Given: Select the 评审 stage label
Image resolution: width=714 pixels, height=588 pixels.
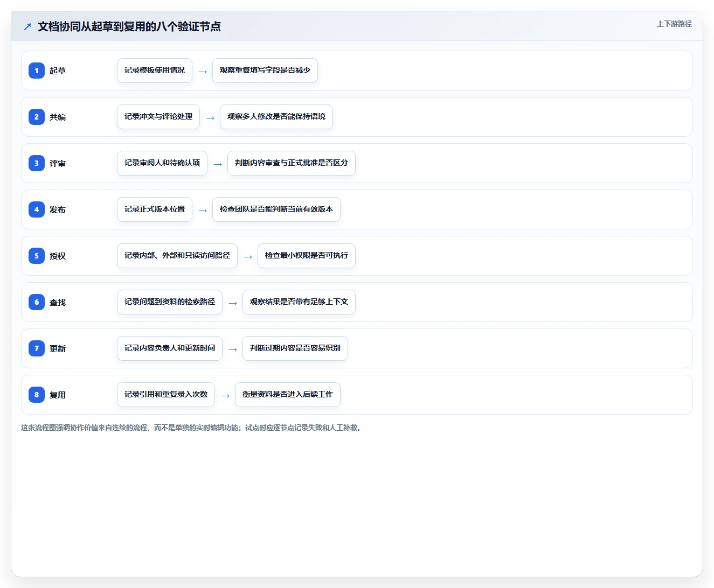Looking at the screenshot, I should pyautogui.click(x=58, y=163).
